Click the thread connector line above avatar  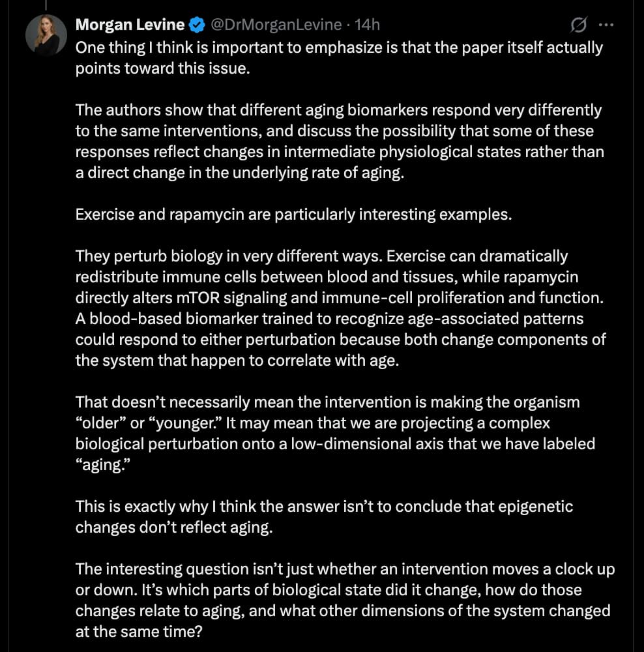[46, 5]
